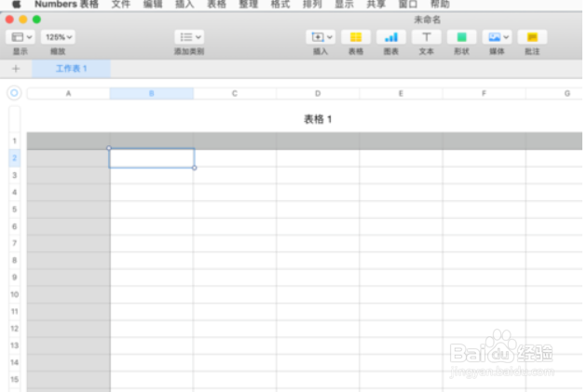Open the 格式 menu
Screen dimensions: 587x392
click(280, 4)
